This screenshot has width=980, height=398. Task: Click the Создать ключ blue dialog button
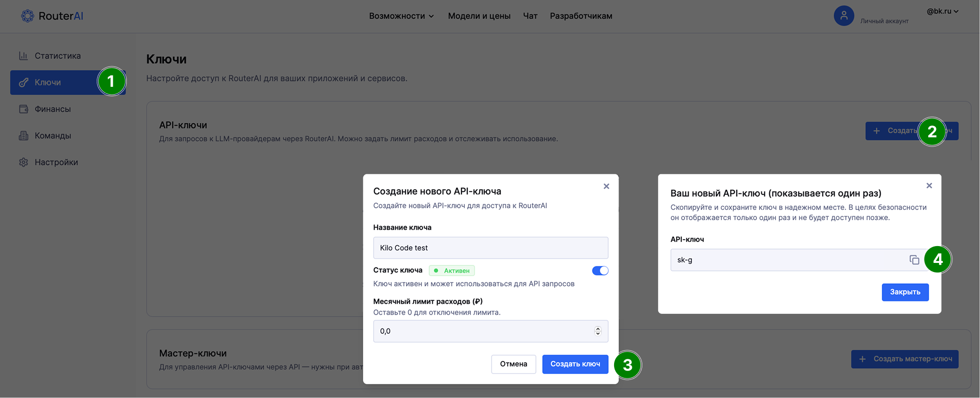(575, 364)
